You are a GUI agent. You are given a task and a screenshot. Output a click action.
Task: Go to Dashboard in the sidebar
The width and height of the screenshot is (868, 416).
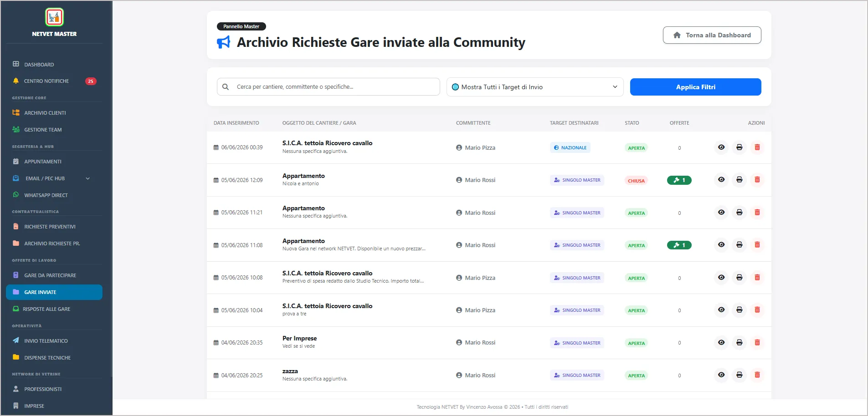coord(54,64)
